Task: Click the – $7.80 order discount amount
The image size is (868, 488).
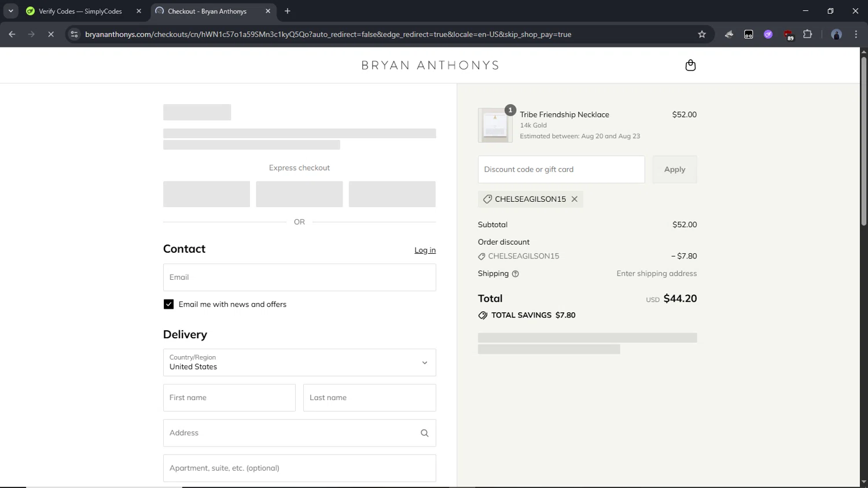Action: click(684, 256)
